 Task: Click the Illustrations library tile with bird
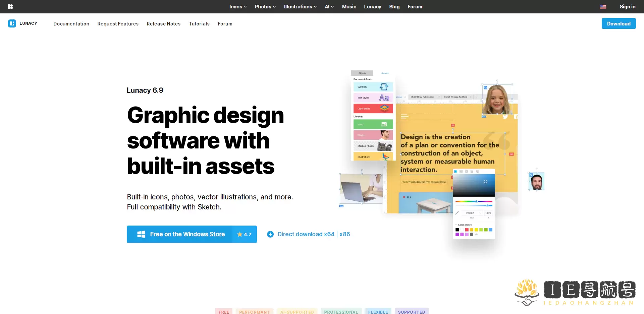pyautogui.click(x=373, y=157)
